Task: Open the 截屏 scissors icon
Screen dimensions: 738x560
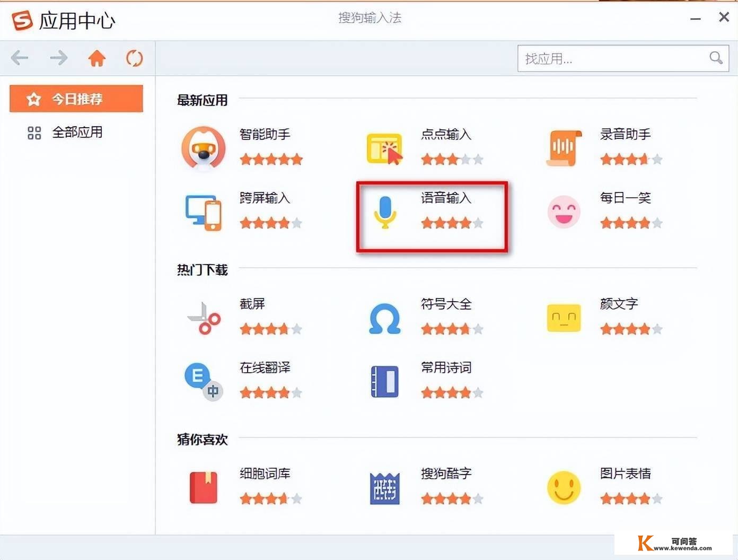Action: (204, 318)
